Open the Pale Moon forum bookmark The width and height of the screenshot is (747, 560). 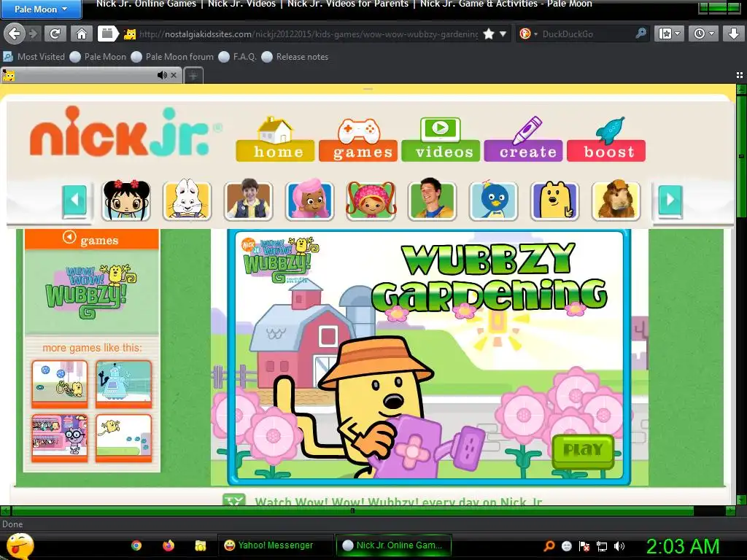pos(172,57)
